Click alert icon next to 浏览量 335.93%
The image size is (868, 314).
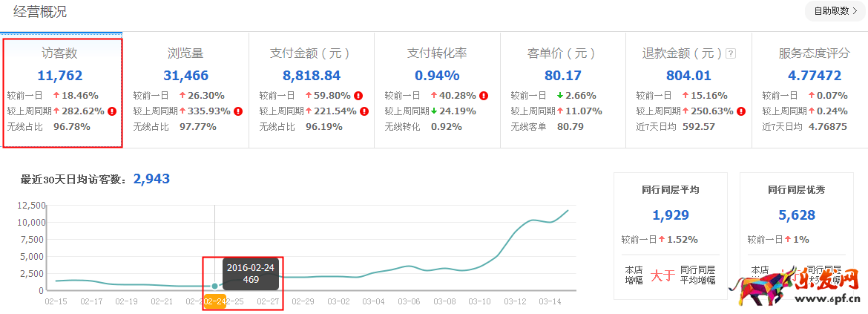tap(238, 111)
